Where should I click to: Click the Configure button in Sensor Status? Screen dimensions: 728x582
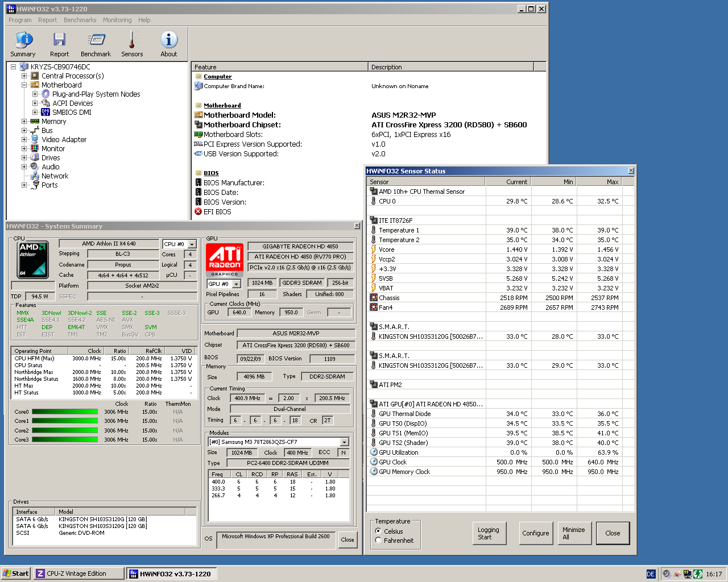pyautogui.click(x=535, y=533)
